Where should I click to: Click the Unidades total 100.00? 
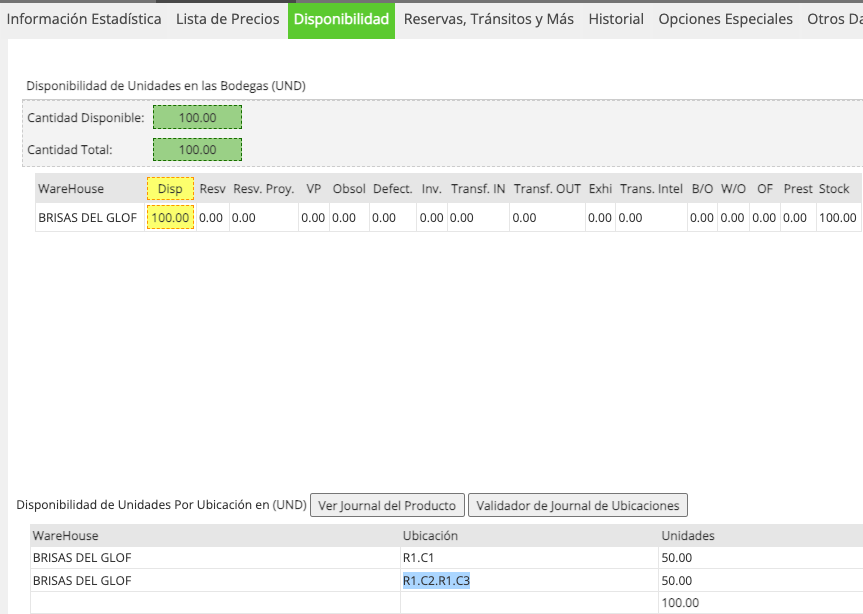pyautogui.click(x=680, y=602)
